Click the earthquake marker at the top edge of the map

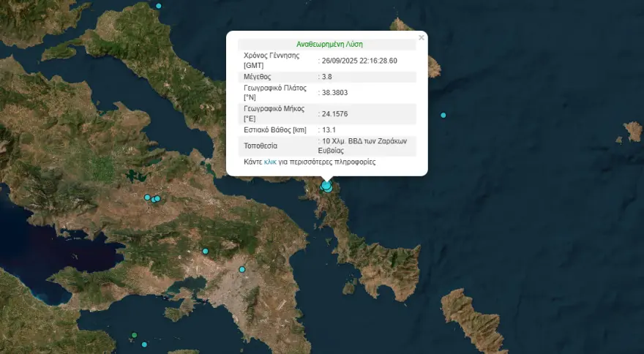point(159,6)
